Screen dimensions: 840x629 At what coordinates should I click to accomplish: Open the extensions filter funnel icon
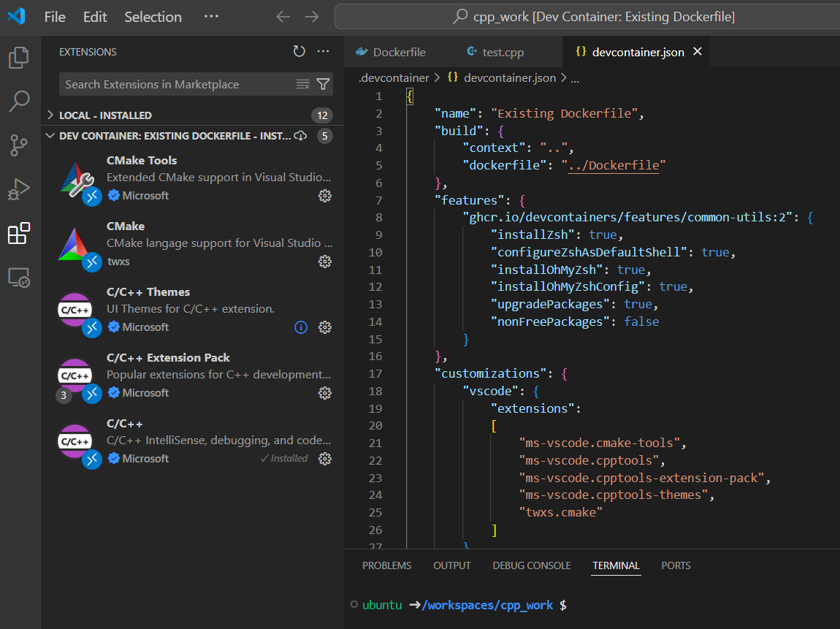[323, 84]
